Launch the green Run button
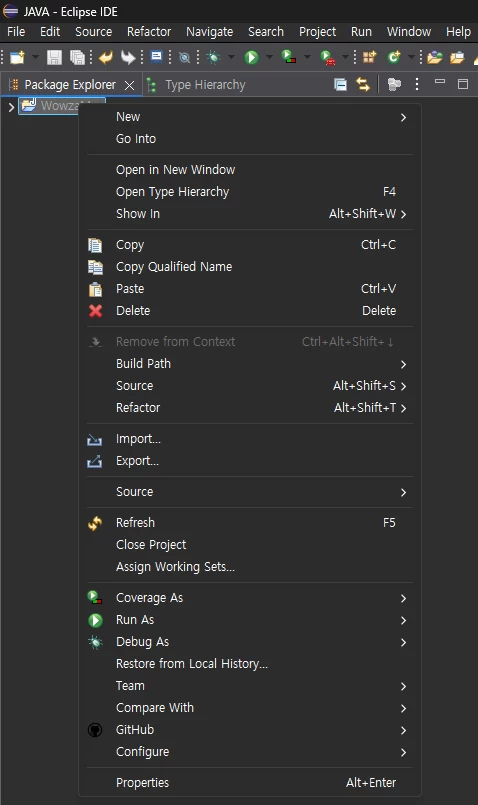The height and width of the screenshot is (805, 478). 251,57
